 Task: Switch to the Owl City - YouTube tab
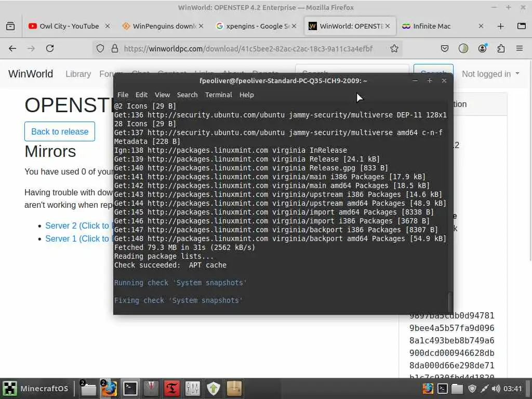coord(69,26)
